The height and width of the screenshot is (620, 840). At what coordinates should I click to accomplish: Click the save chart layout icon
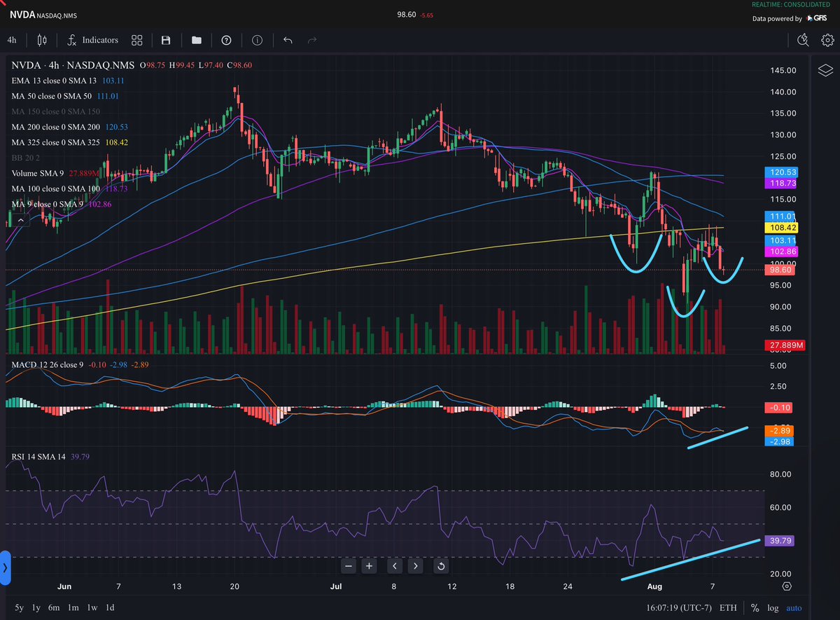click(x=166, y=40)
